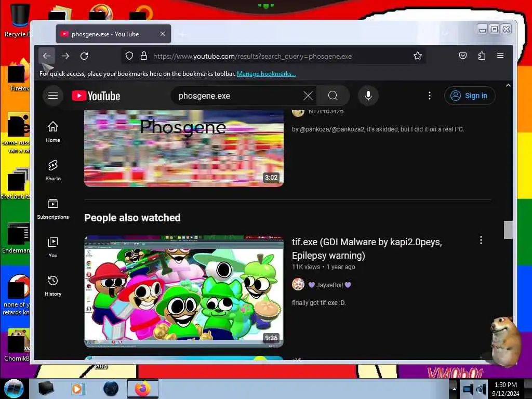Open the Phosgene video thumbnail
This screenshot has width=532, height=399.
183,148
